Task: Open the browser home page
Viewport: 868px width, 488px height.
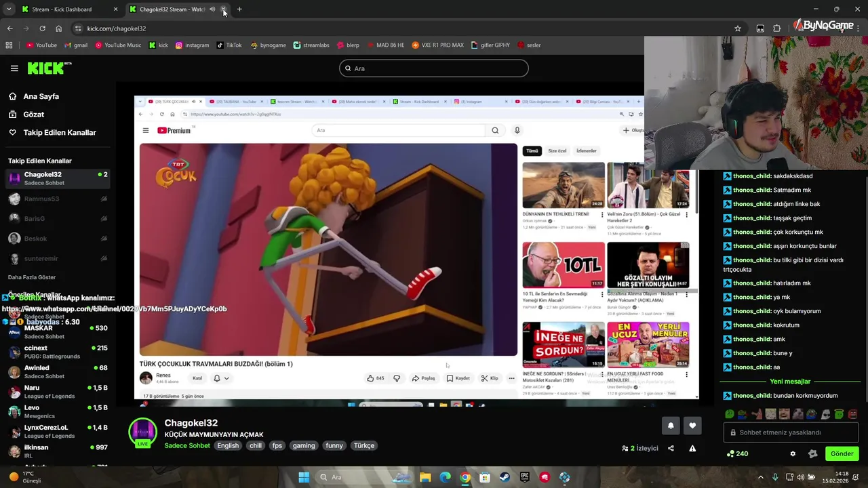Action: point(58,28)
